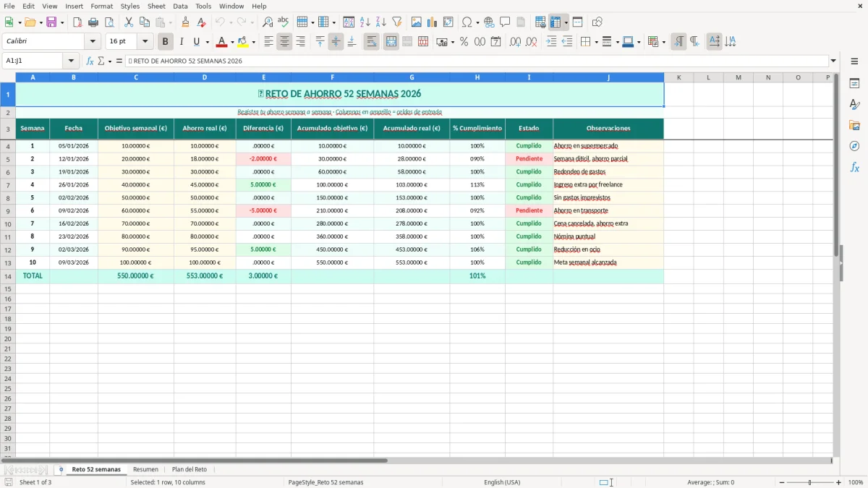
Task: Toggle Align Left
Action: (268, 42)
